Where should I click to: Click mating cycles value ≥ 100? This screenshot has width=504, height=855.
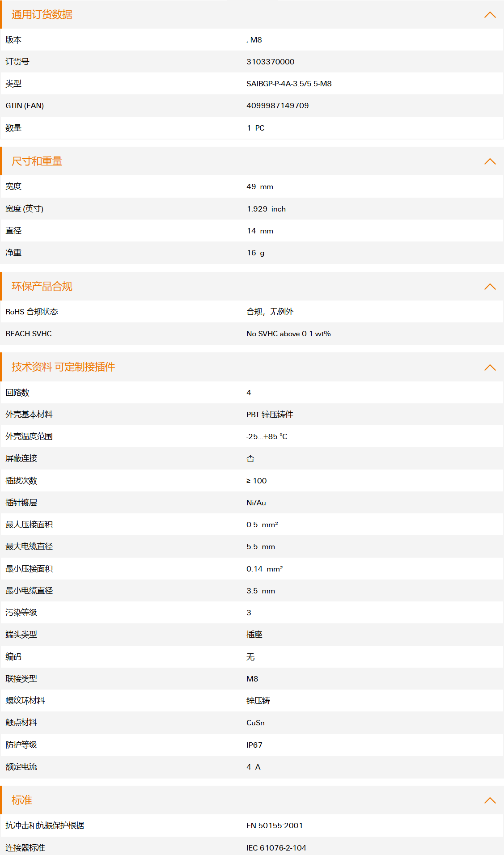[257, 481]
